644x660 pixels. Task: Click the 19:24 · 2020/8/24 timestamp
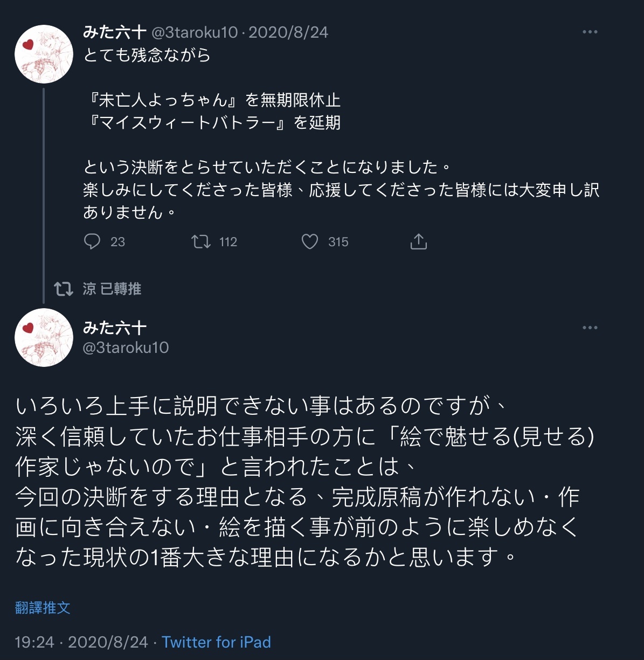(81, 642)
